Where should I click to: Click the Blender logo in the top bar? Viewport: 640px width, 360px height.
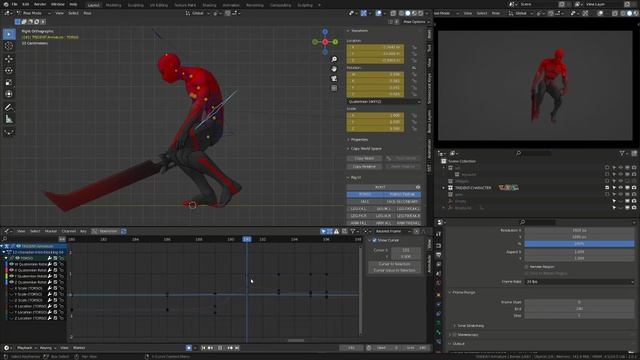click(x=6, y=4)
